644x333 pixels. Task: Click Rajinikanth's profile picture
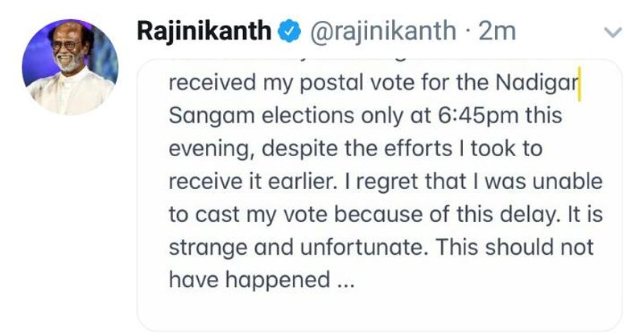pos(70,67)
